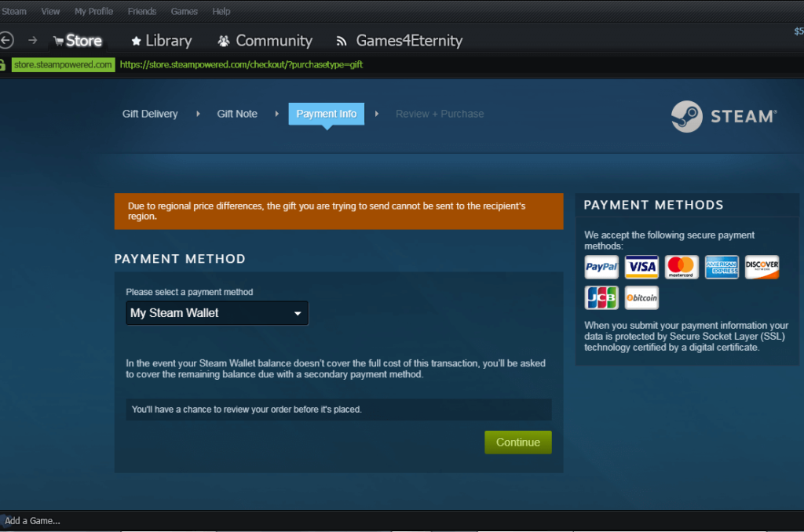Click the green padlock security icon
804x532 pixels.
tap(2, 64)
